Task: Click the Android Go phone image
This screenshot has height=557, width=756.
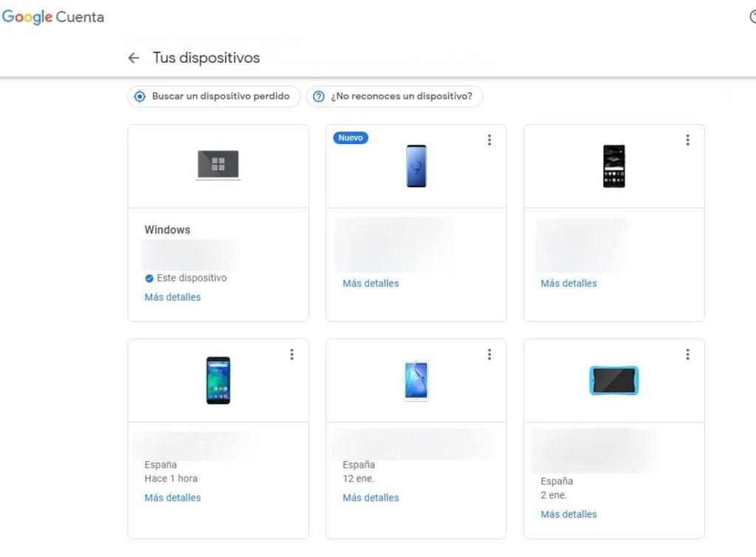Action: tap(218, 380)
